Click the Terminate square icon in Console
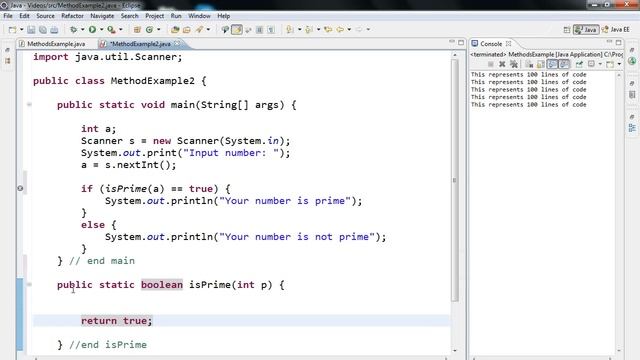Image resolution: width=640 pixels, height=360 pixels. click(491, 64)
